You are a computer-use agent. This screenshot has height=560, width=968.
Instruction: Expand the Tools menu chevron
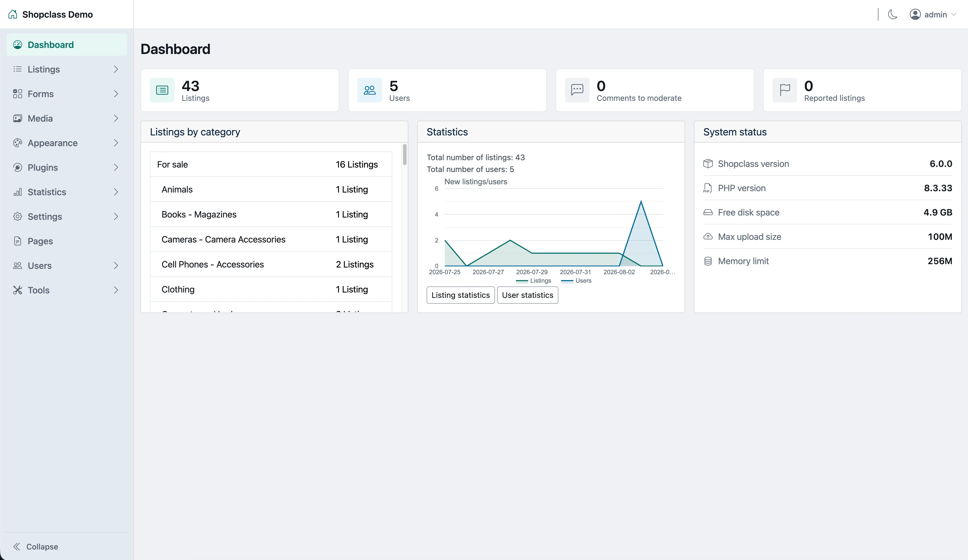click(116, 290)
